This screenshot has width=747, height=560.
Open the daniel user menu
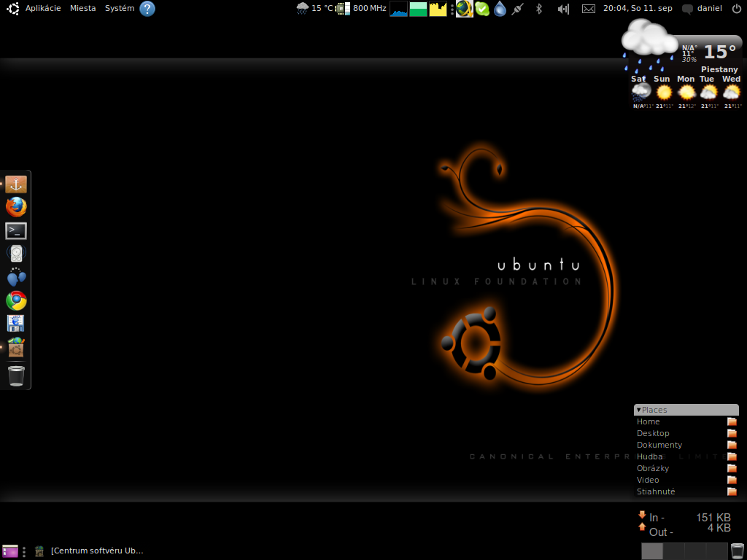click(703, 8)
